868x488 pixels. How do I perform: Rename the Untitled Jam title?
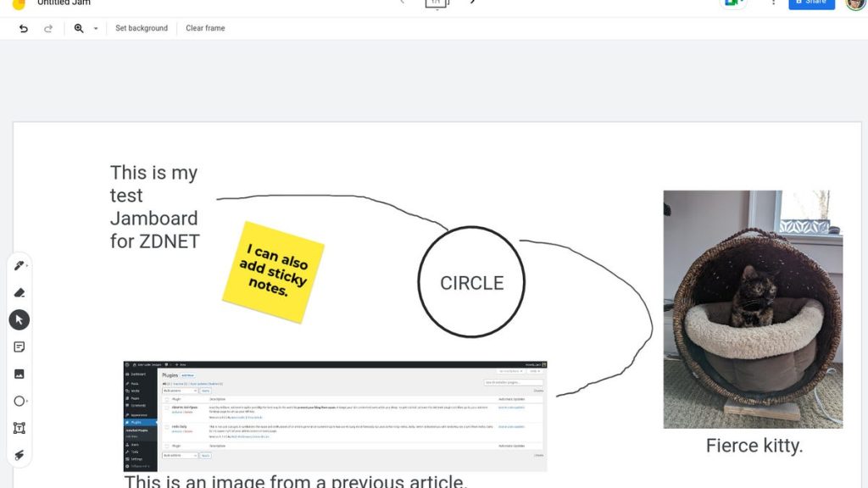point(64,3)
